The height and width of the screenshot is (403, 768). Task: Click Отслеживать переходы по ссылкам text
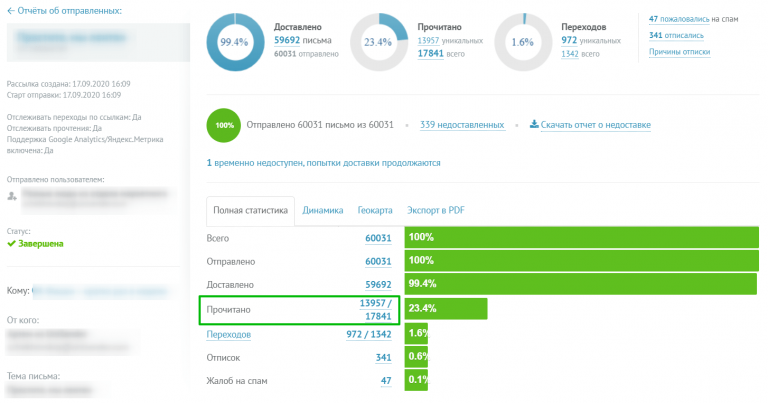69,117
